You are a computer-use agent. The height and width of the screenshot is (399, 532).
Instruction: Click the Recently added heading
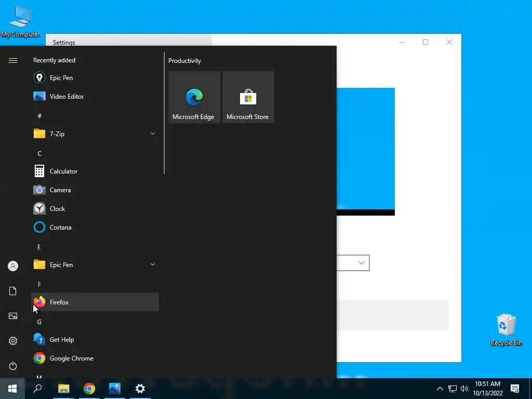coord(54,60)
